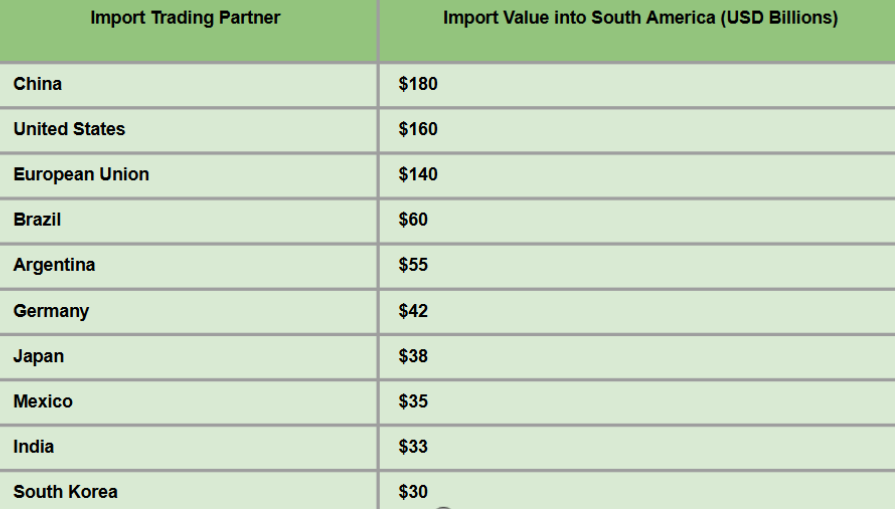Screen dimensions: 895x509
Task: Click the India cell
Action: [x=34, y=446]
